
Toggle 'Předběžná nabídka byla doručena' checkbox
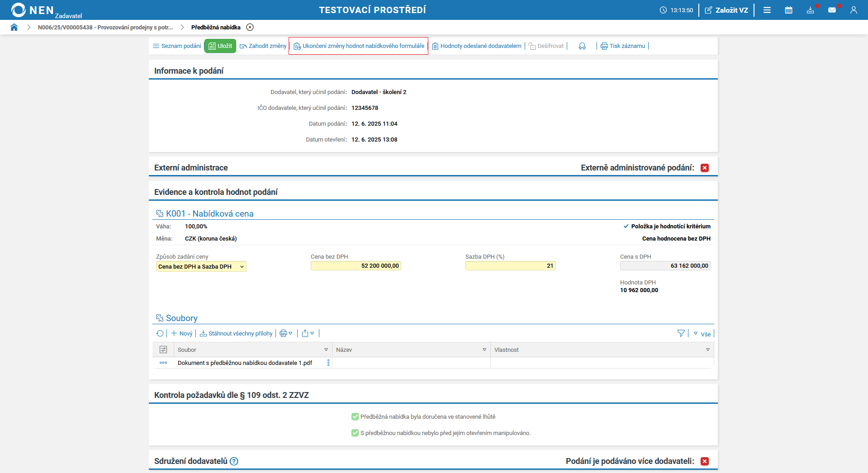point(355,416)
